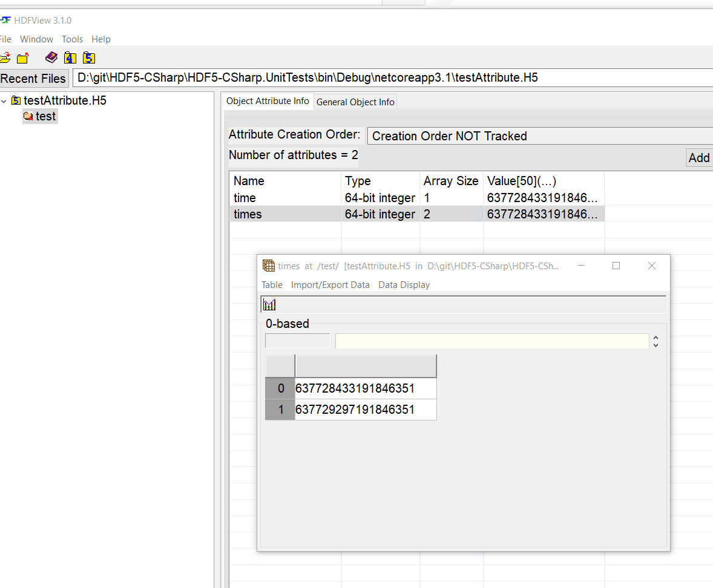Click the Type column header
Viewport: 713px width, 588px height.
(x=380, y=181)
